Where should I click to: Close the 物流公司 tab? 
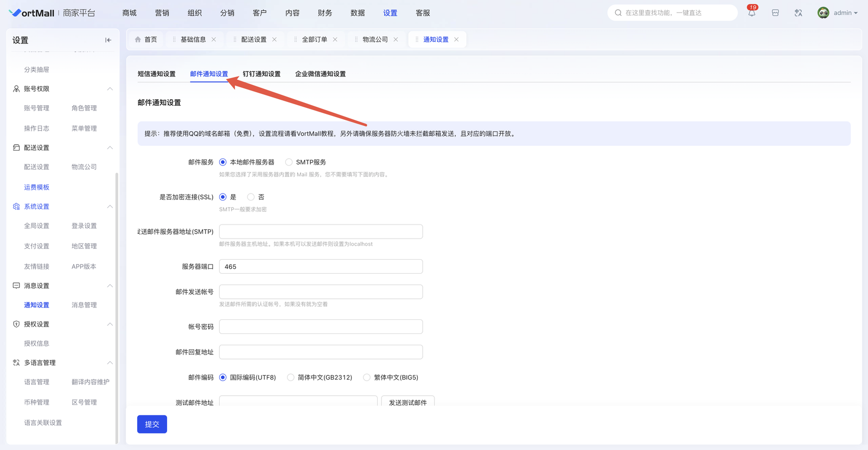(396, 40)
